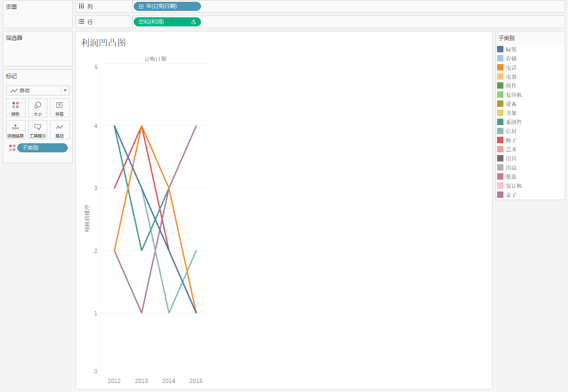
Task: Select 纸张 in the legend
Action: point(511,176)
